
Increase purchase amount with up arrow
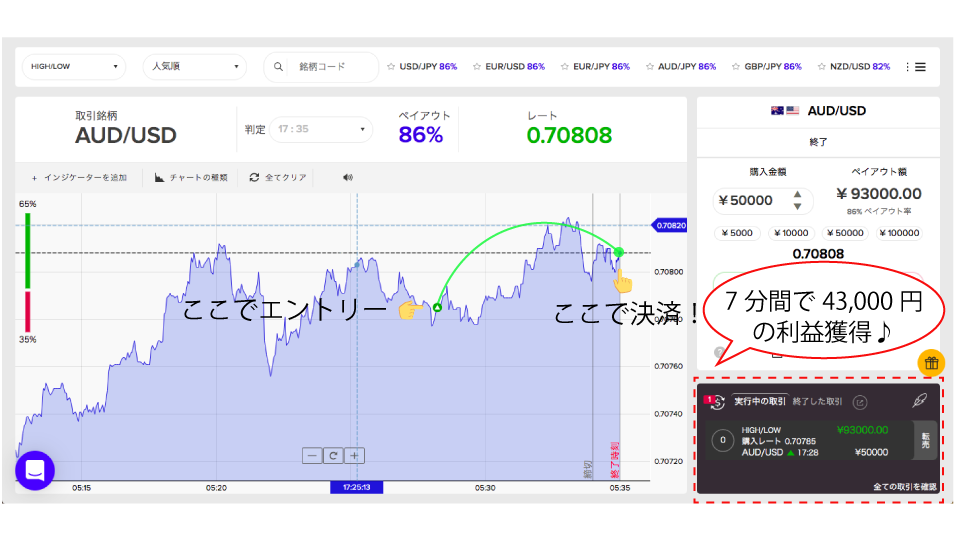tap(797, 194)
